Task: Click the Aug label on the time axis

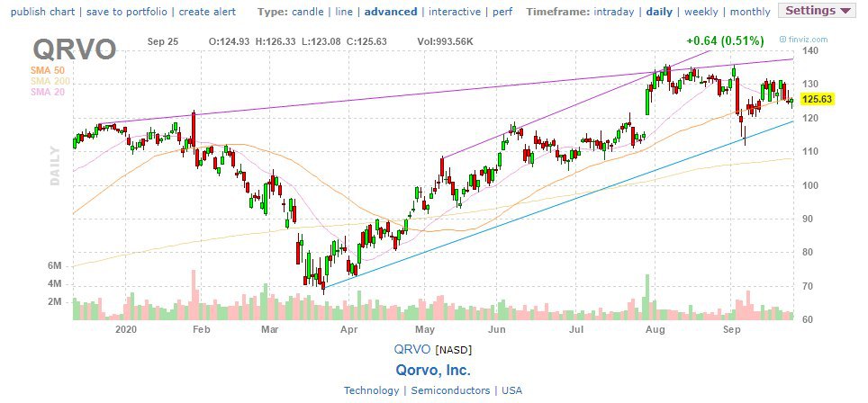Action: coord(656,329)
